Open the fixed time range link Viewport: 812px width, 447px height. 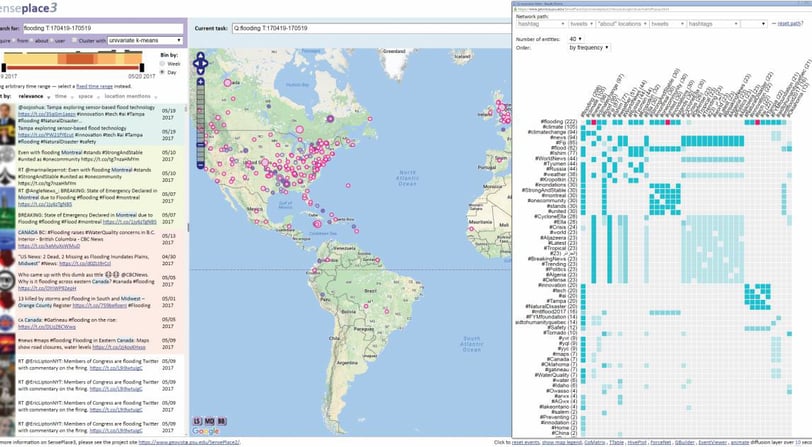point(94,86)
